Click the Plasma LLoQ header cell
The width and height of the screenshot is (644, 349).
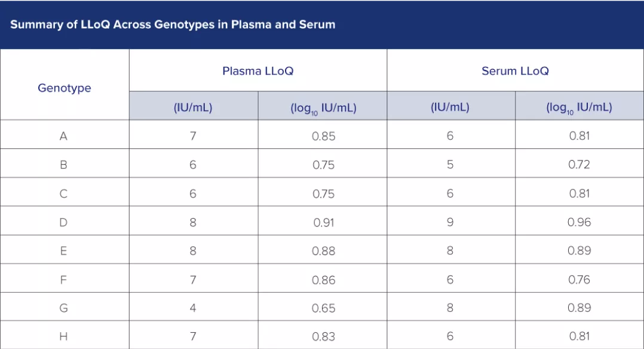(258, 71)
